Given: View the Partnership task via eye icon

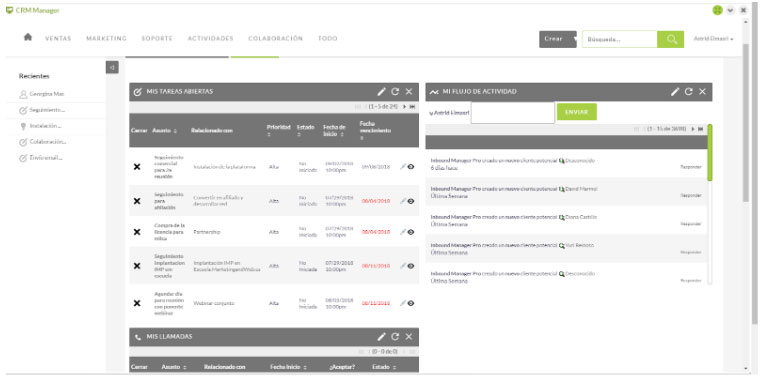Looking at the screenshot, I should click(411, 232).
